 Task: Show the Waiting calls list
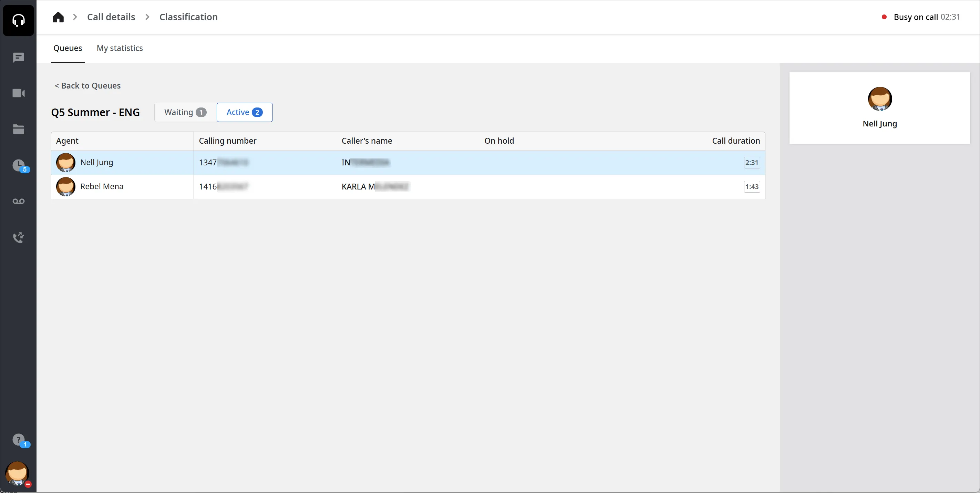pos(185,112)
